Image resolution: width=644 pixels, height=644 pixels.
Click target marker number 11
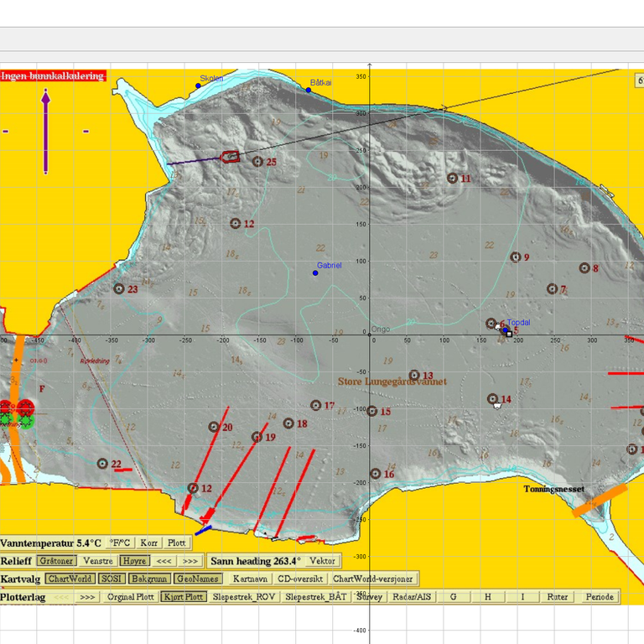click(453, 178)
